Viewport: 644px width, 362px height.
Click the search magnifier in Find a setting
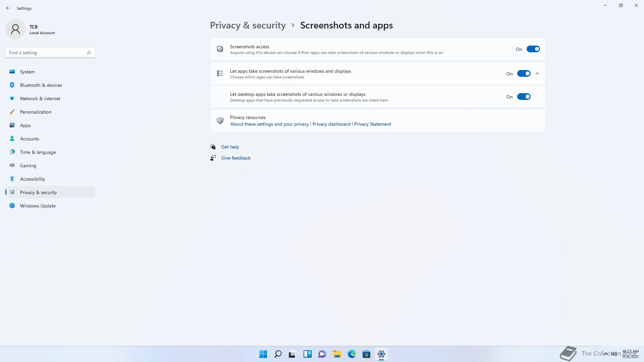click(x=89, y=53)
